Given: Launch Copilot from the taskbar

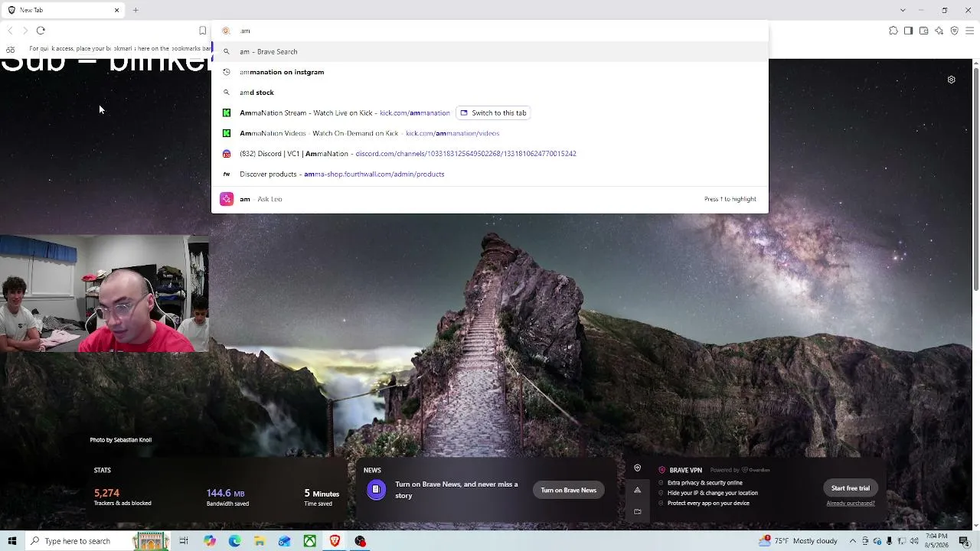Looking at the screenshot, I should [x=209, y=541].
